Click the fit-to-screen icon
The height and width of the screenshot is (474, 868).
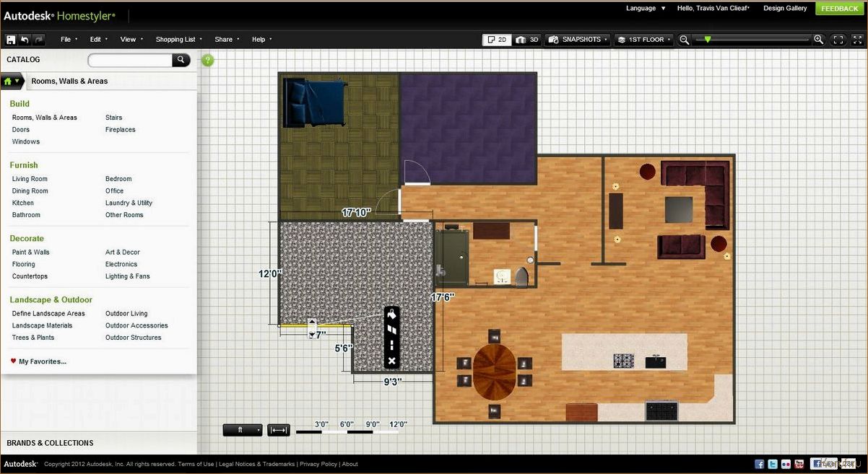pos(838,40)
